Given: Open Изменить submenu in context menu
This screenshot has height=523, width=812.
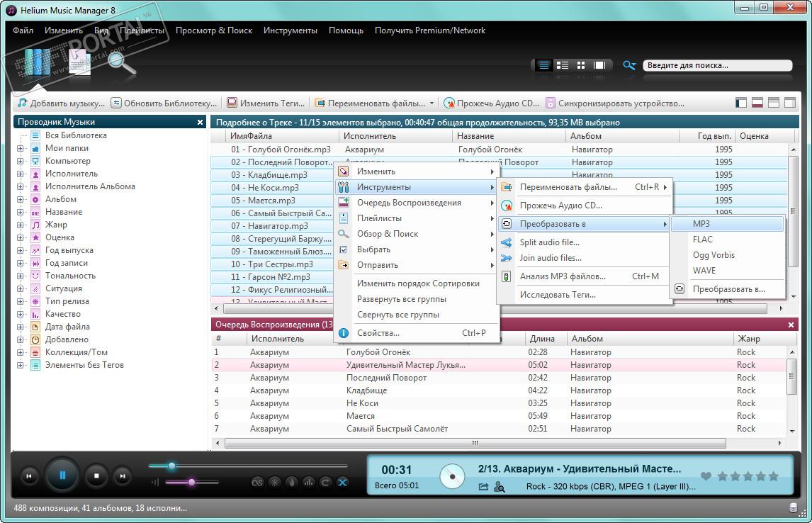Looking at the screenshot, I should coord(417,171).
